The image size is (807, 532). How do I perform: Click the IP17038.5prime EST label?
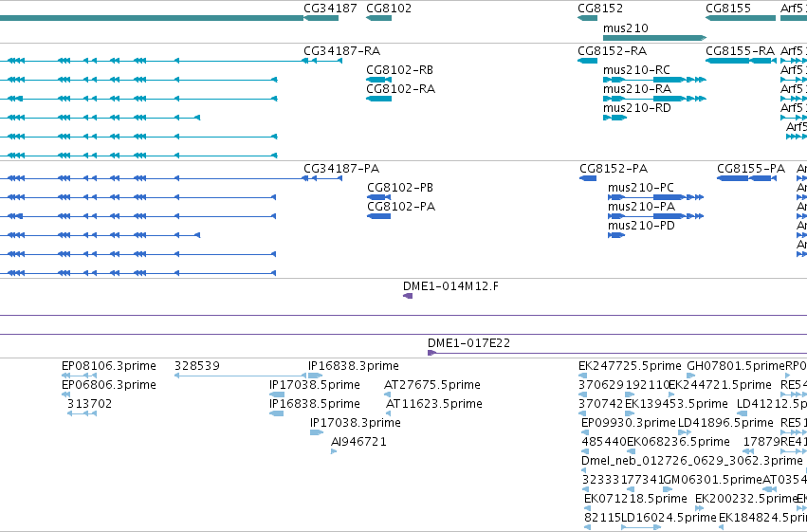pos(315,385)
